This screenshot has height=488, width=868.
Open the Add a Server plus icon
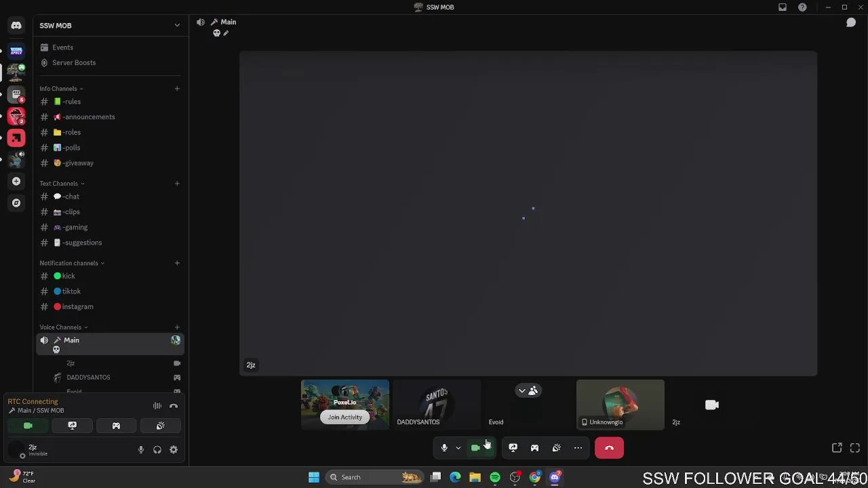[16, 181]
